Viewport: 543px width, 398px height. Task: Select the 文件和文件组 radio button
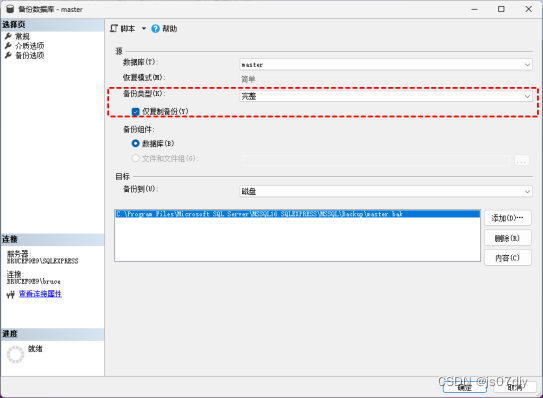click(135, 158)
